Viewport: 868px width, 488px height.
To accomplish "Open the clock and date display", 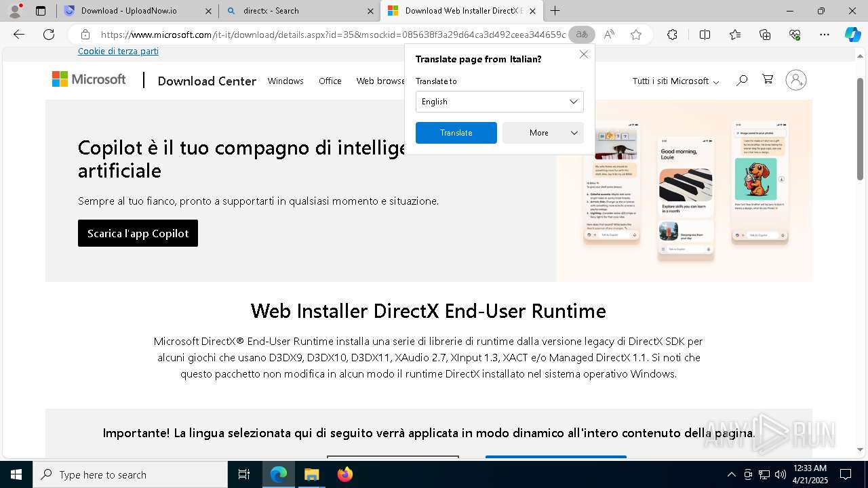I will pos(810,474).
